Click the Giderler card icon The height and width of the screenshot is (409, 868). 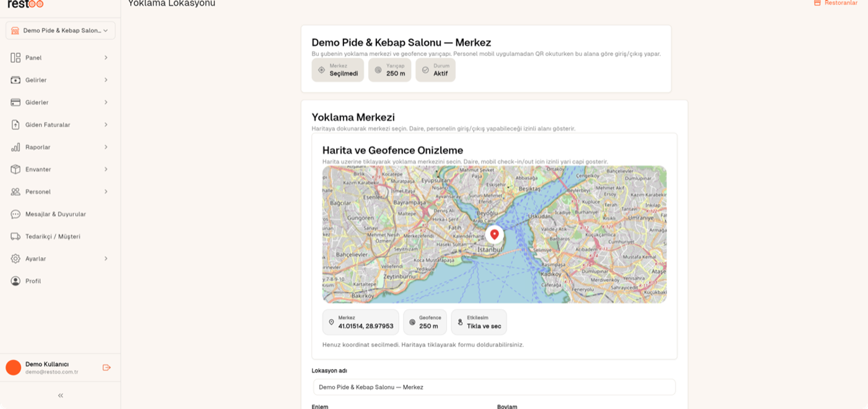click(x=15, y=102)
